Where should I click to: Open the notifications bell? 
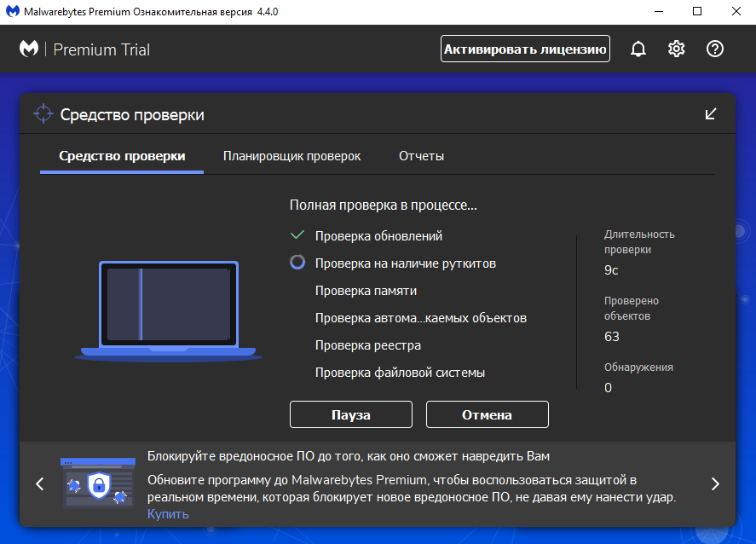[638, 49]
